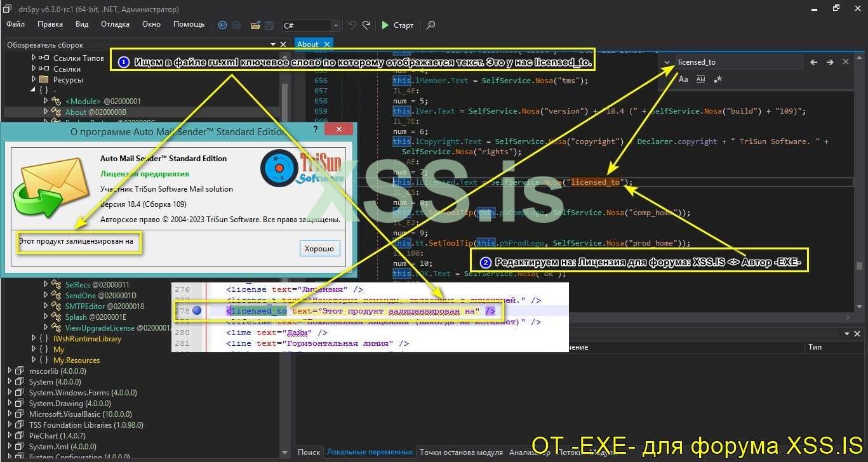Click the SendOne class icon
Viewport: 868px width, 462px height.
56,295
